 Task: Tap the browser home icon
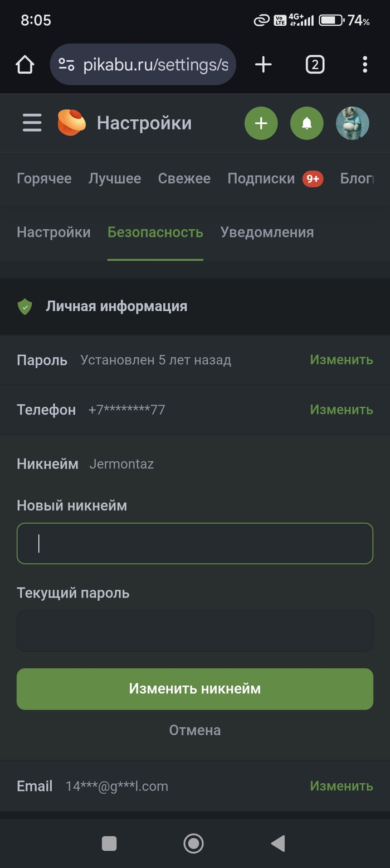[25, 65]
